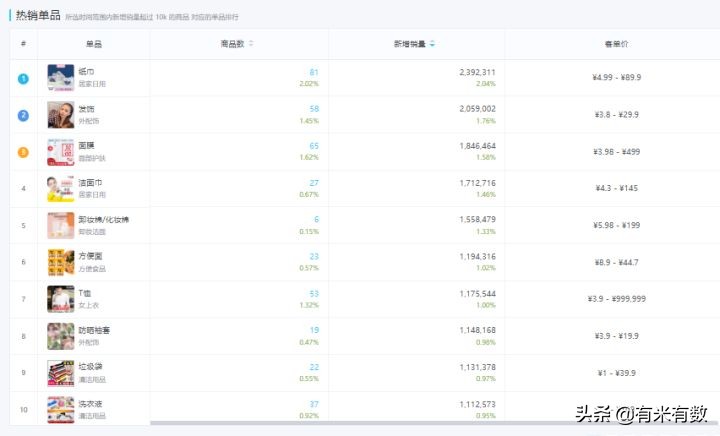Open 洗衣液 product thumbnail
This screenshot has height=436, width=720.
[x=61, y=410]
